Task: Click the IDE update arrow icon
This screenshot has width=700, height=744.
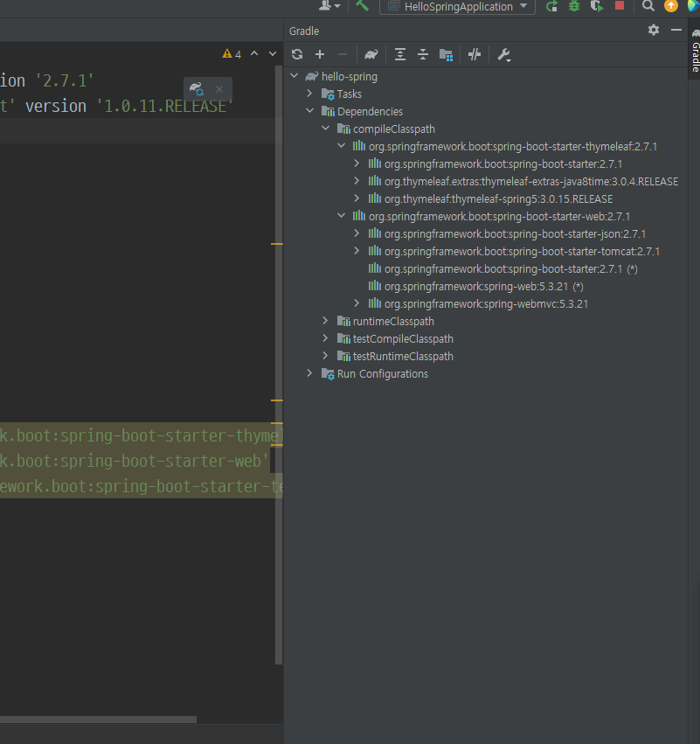Action: pos(671,6)
